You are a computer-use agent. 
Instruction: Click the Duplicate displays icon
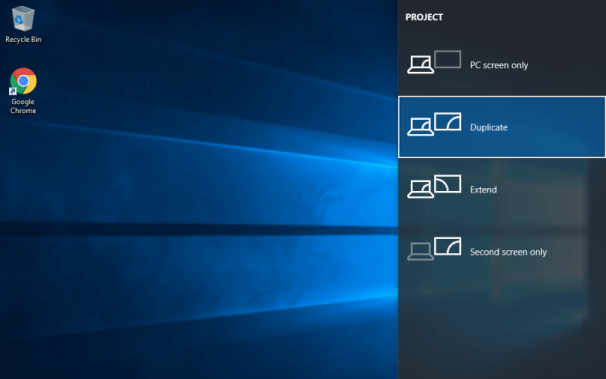(434, 124)
